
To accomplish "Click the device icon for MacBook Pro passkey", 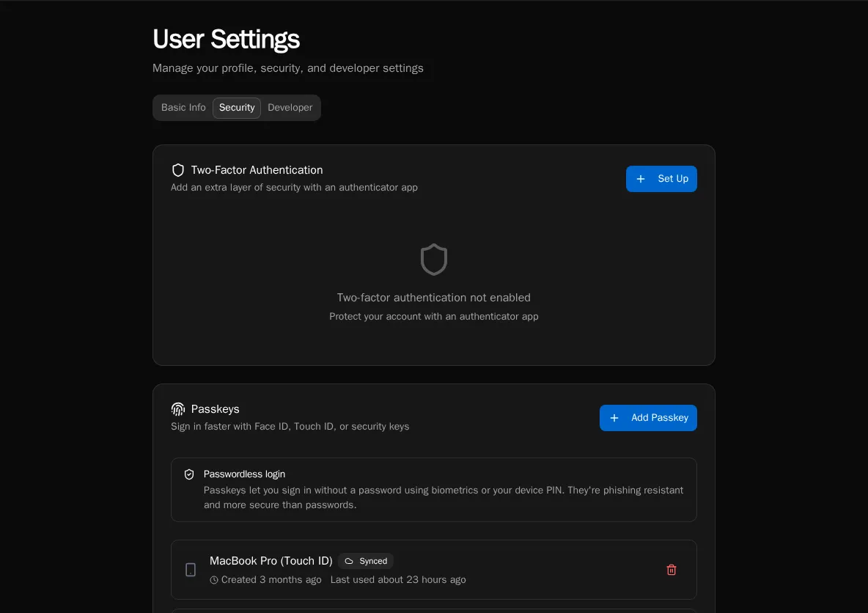I will pyautogui.click(x=191, y=570).
